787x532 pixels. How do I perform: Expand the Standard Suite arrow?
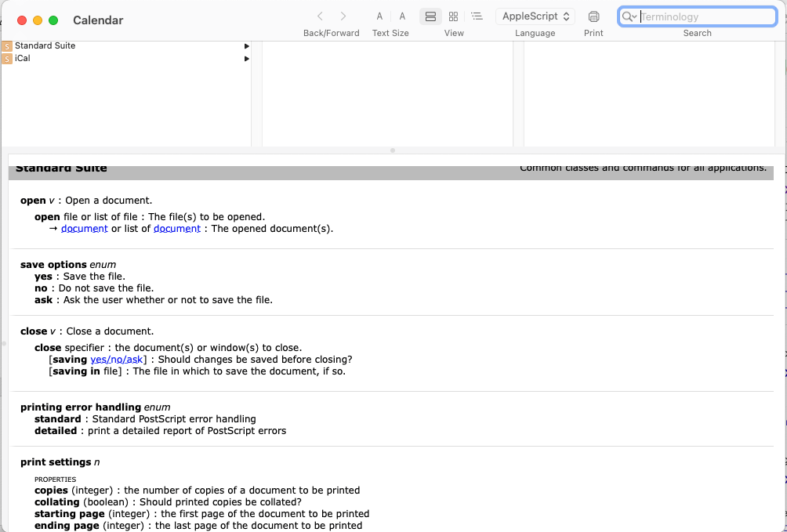(x=246, y=46)
